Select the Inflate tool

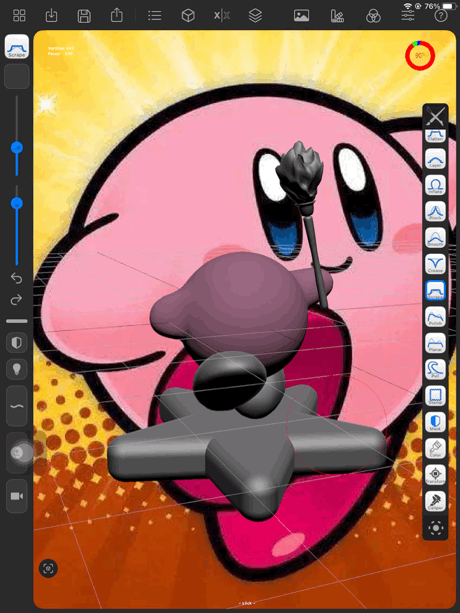point(435,185)
